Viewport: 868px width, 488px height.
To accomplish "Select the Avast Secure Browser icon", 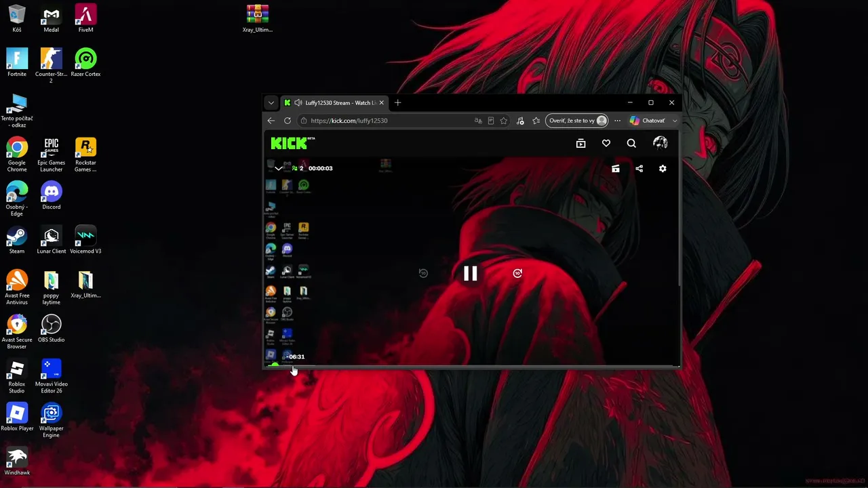I will (x=17, y=332).
